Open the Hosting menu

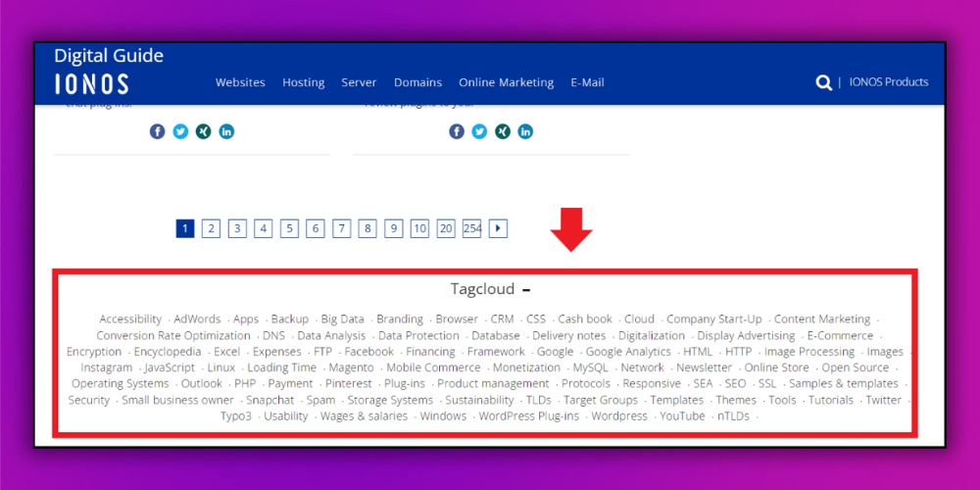303,82
